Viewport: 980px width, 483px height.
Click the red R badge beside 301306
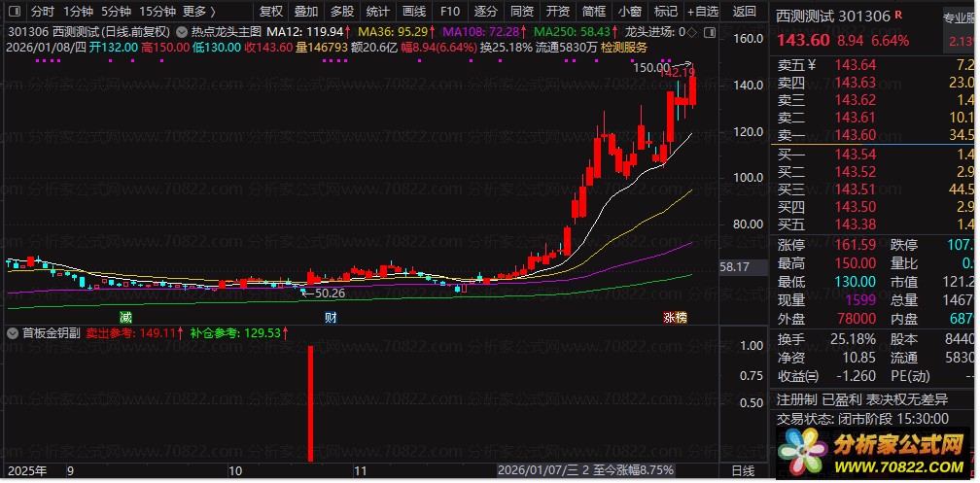pos(898,15)
